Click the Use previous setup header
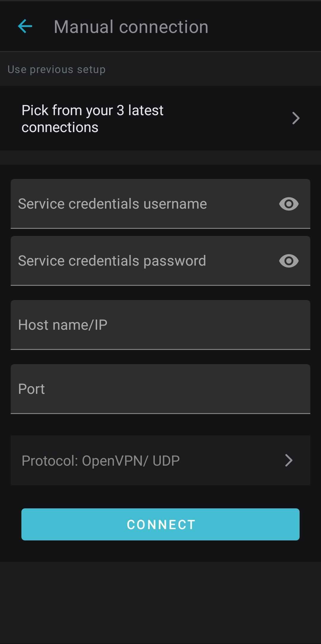Screen dimensions: 321x644 [x=56, y=69]
